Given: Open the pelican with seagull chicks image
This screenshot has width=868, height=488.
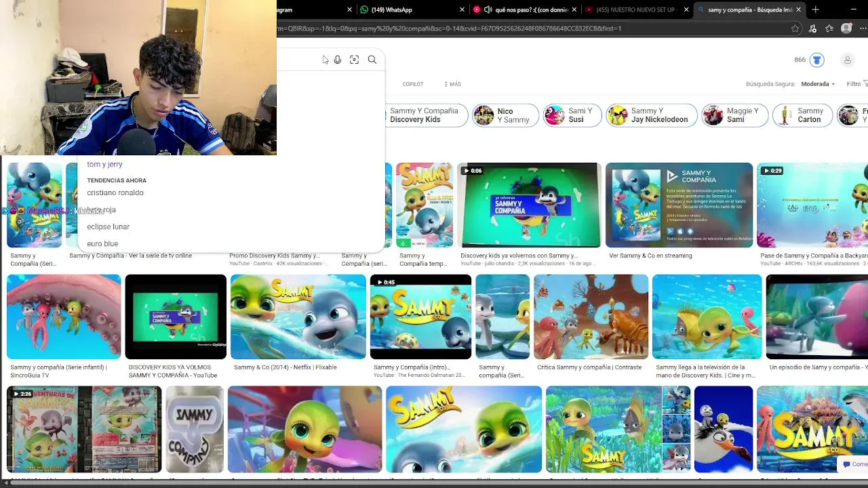Looking at the screenshot, I should click(724, 429).
